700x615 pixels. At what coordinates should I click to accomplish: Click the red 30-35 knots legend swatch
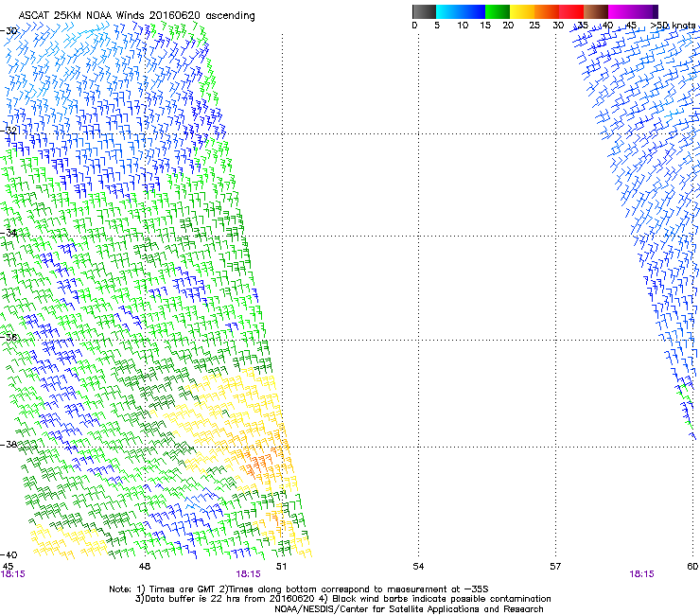coord(571,11)
